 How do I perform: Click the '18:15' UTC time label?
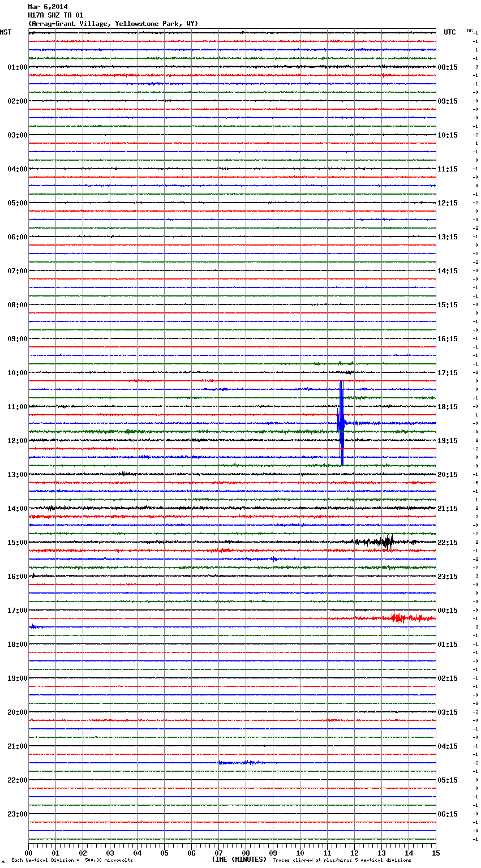pyautogui.click(x=448, y=407)
